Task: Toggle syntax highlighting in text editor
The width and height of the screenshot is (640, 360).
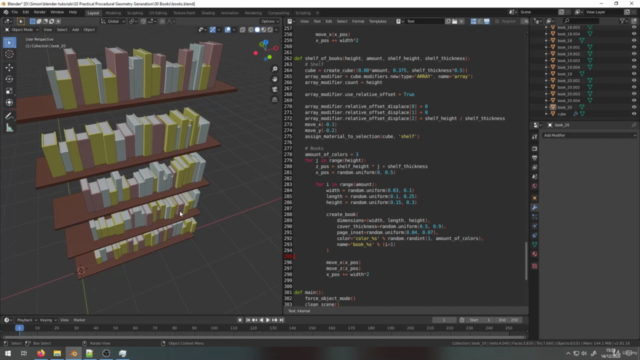Action: (x=487, y=21)
